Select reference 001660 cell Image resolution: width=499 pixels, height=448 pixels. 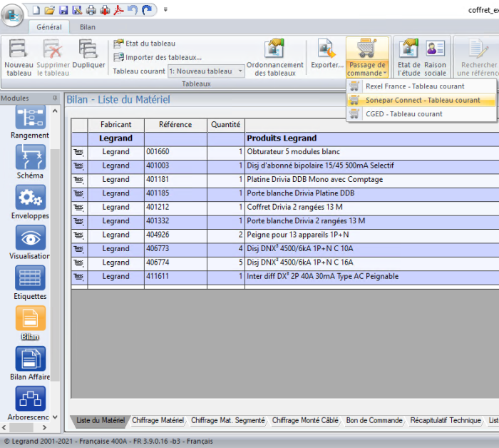coord(175,152)
